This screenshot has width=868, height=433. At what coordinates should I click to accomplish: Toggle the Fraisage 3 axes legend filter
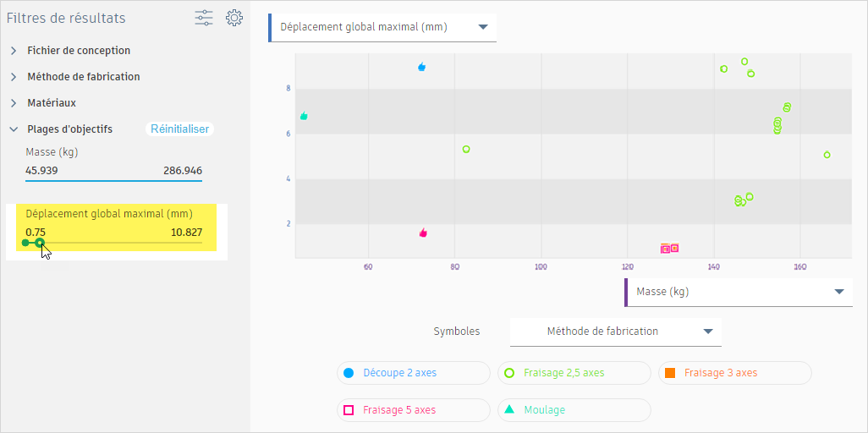(x=734, y=373)
